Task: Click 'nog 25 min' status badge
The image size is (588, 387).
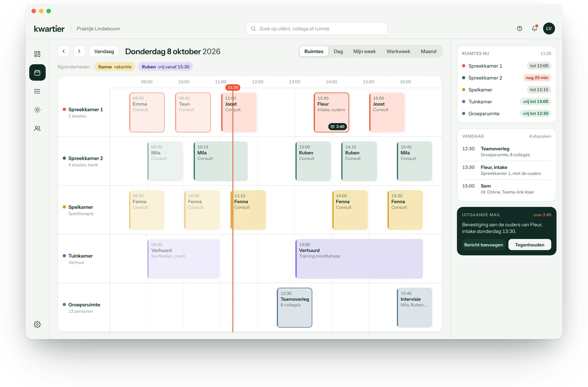Action: point(537,78)
